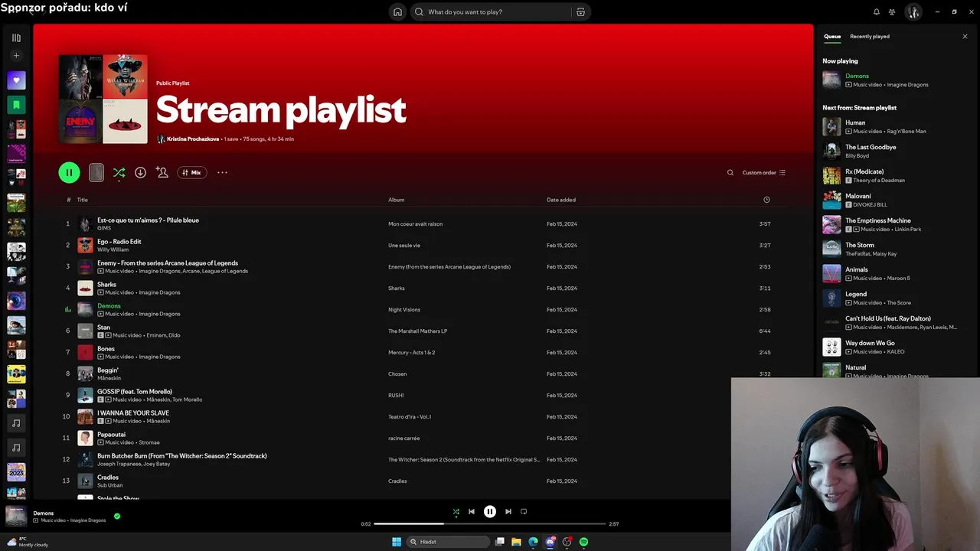This screenshot has width=980, height=551.
Task: Open the playlist three-dot more options menu
Action: 222,172
